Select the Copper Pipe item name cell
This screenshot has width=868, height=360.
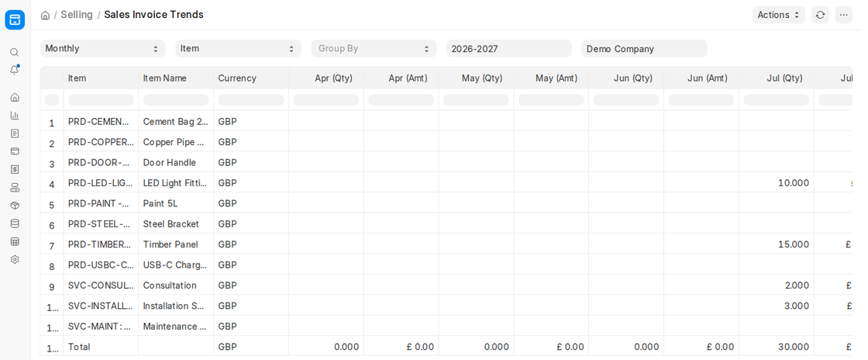click(x=176, y=142)
